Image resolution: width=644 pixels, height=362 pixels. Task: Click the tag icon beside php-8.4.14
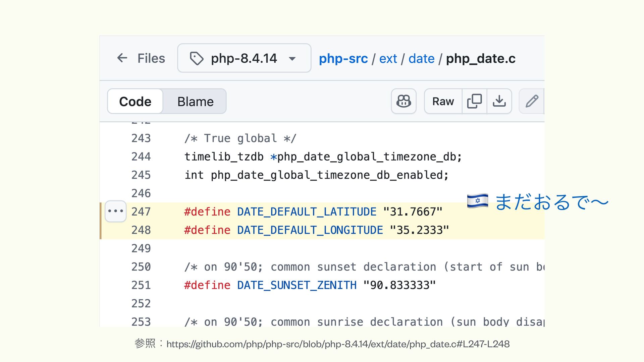[x=197, y=58]
